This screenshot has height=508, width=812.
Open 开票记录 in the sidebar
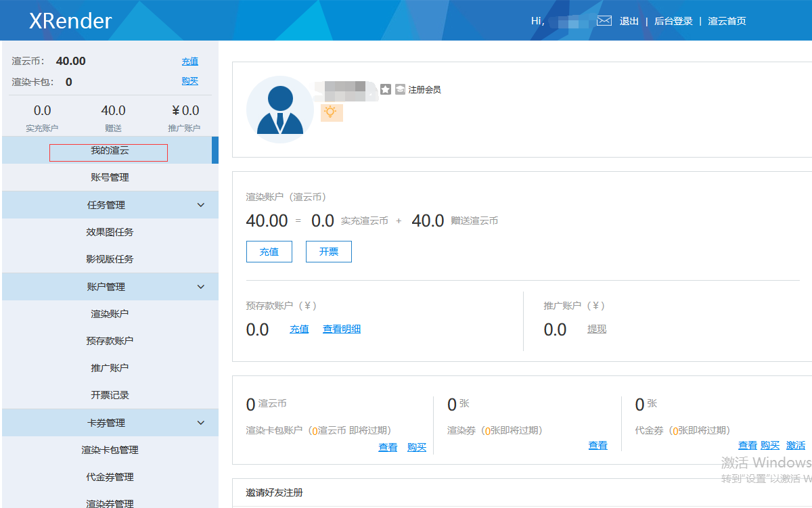coord(110,395)
